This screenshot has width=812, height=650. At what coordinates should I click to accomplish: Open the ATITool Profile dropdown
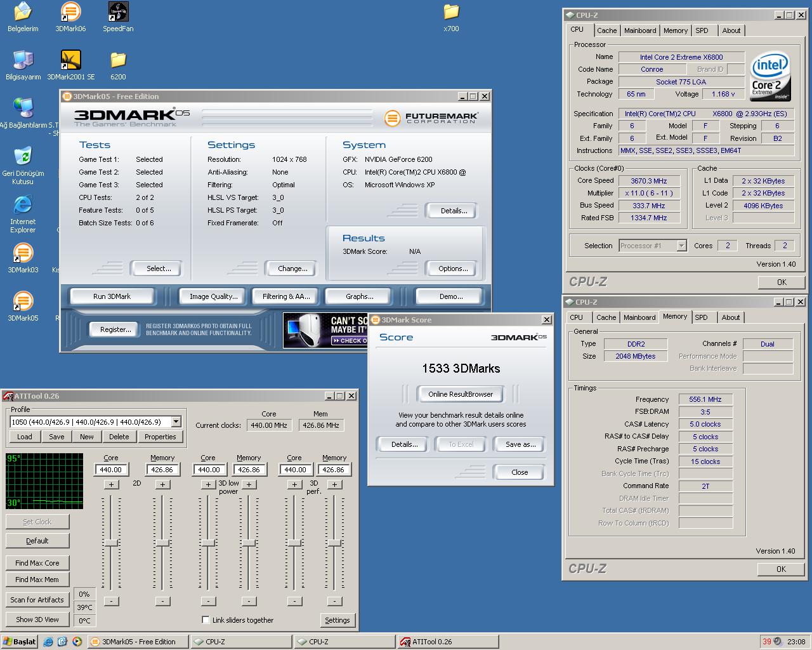point(176,421)
